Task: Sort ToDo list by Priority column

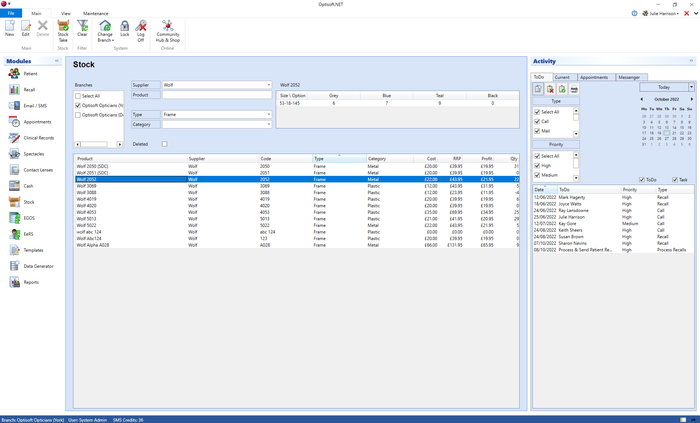Action: 638,190
